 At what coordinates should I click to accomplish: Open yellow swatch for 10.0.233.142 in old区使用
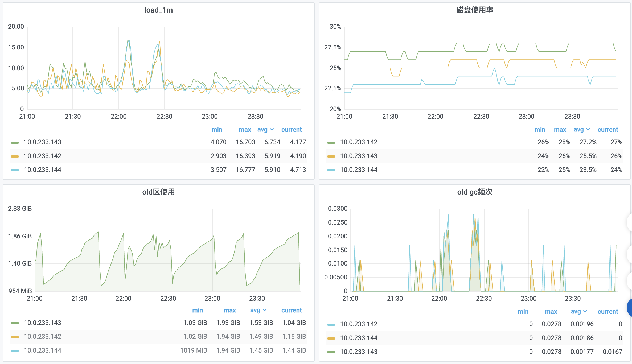coord(15,337)
